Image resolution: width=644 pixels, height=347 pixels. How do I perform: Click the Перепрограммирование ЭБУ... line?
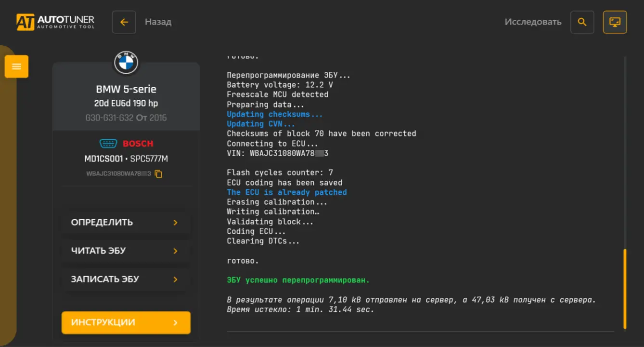(289, 75)
